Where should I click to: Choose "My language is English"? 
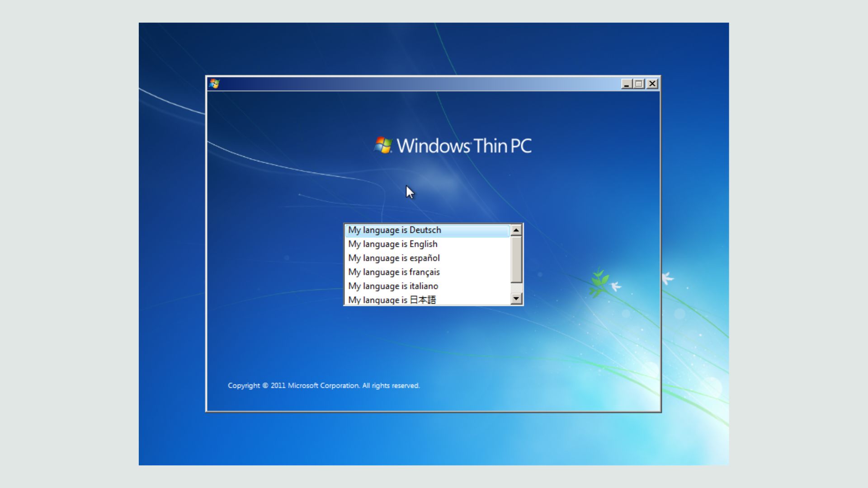pyautogui.click(x=427, y=244)
